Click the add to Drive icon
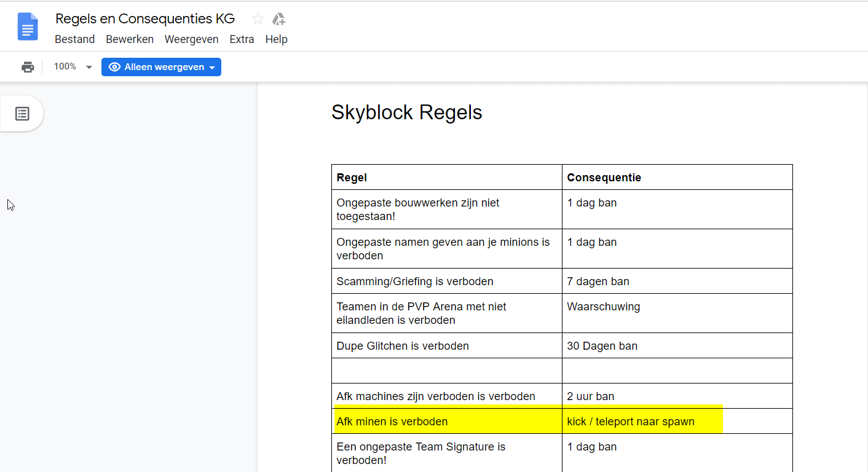The height and width of the screenshot is (472, 868). (x=278, y=19)
